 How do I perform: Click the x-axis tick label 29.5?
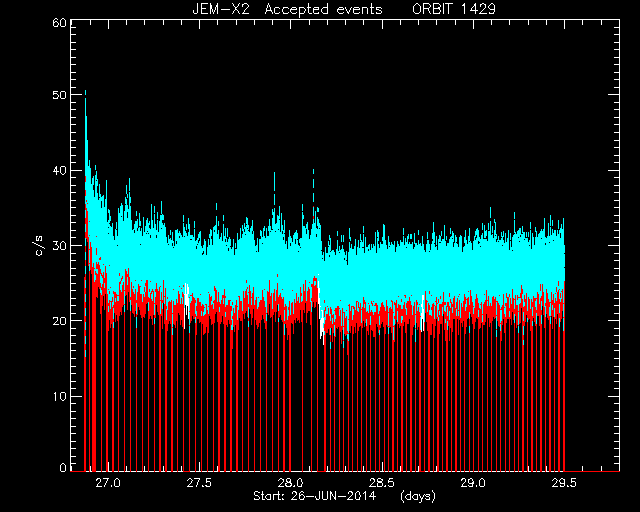tap(564, 483)
